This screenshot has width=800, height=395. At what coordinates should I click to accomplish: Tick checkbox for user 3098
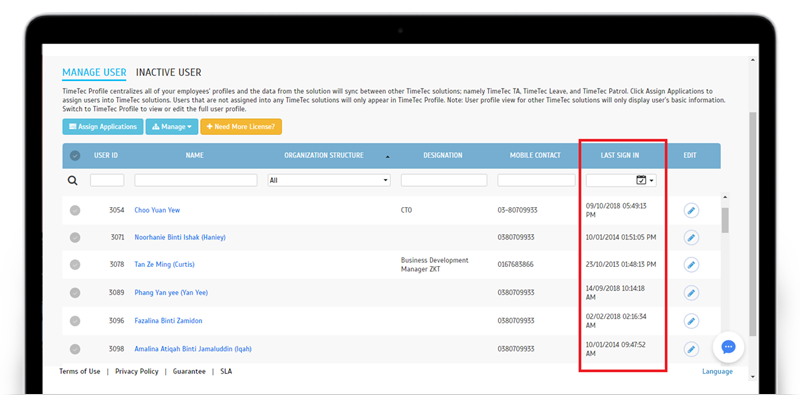[75, 349]
